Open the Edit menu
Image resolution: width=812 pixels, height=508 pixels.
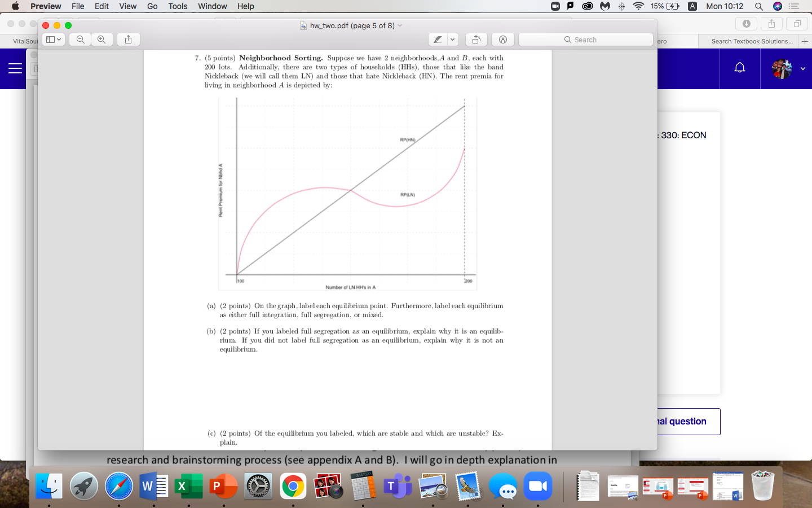click(101, 6)
